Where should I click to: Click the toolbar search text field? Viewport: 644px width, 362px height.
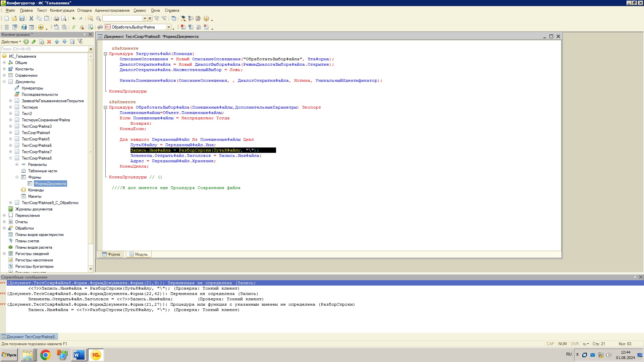[122, 19]
